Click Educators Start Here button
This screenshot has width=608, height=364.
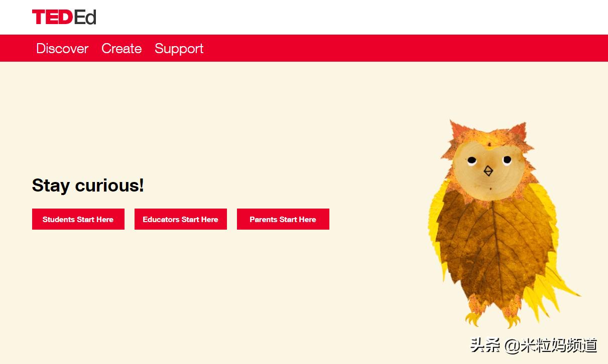181,219
